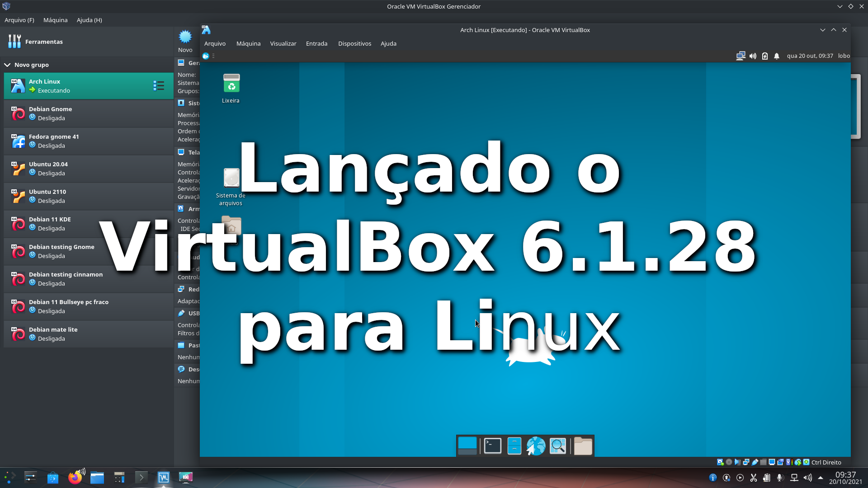Screen dimensions: 868x488
Task: Click display indicator in VM statusbar
Action: (772, 462)
